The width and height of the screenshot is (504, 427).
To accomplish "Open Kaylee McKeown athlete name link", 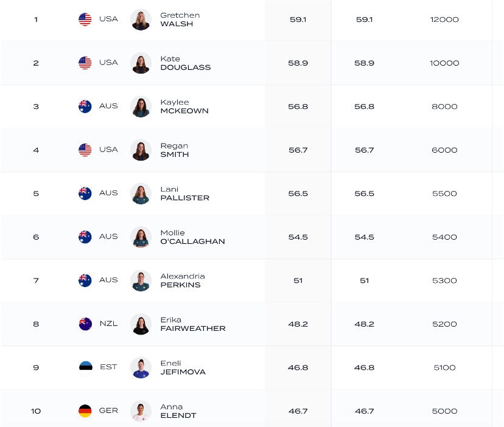I will 184,106.
